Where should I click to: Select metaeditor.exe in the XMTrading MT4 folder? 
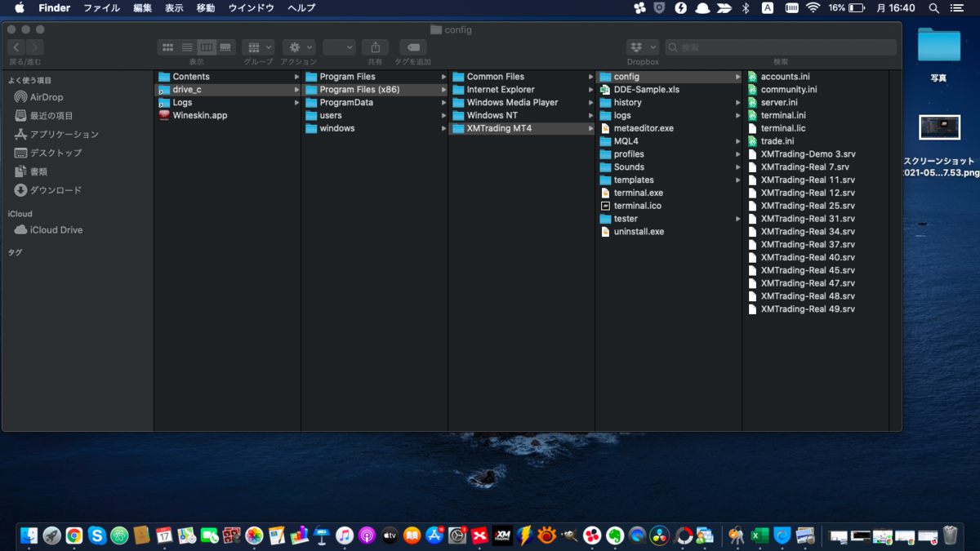pyautogui.click(x=644, y=128)
